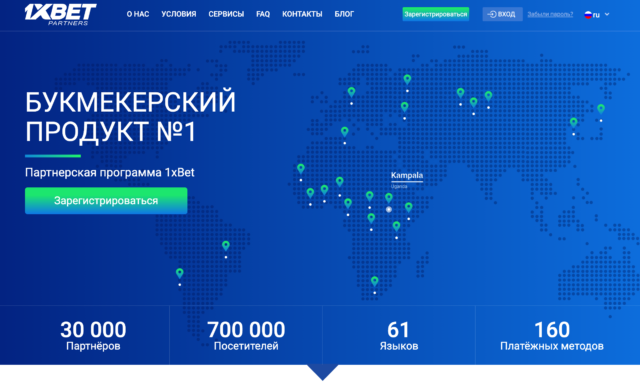Click the 160 Платёжных методов statistic
The height and width of the screenshot is (386, 640).
[x=552, y=336]
